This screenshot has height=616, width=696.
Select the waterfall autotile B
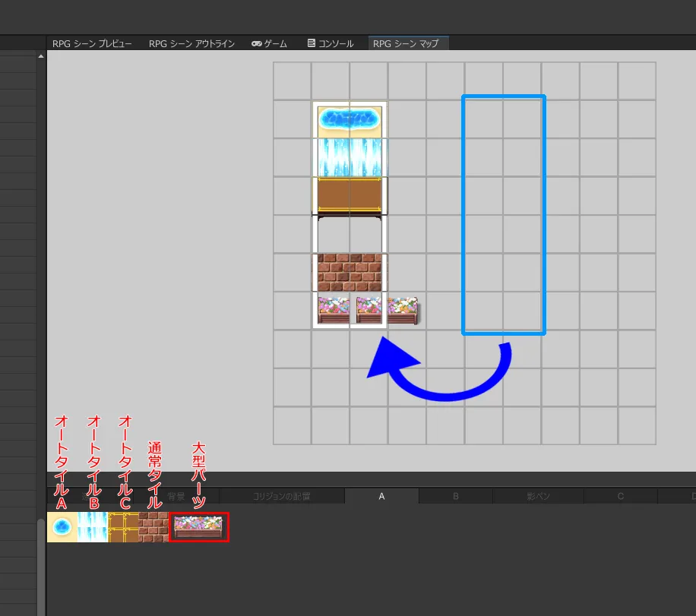(x=93, y=527)
